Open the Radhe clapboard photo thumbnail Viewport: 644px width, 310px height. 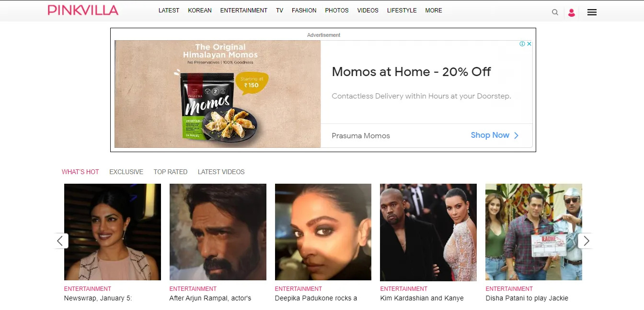(x=534, y=232)
